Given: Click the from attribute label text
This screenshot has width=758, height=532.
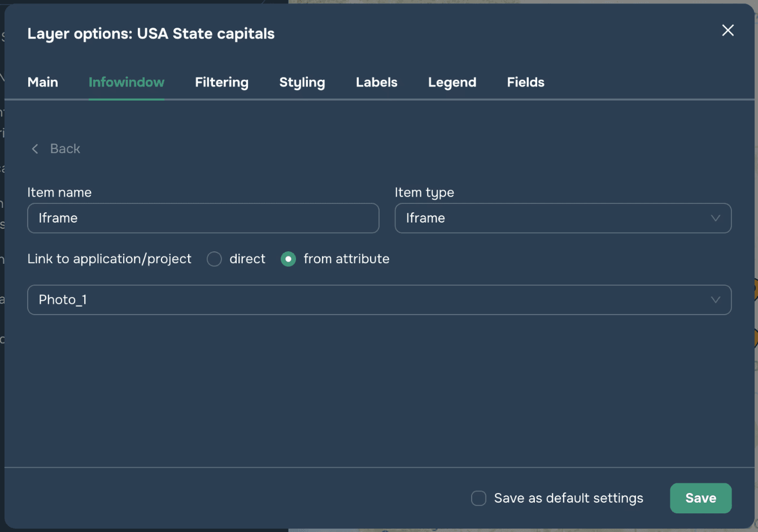Looking at the screenshot, I should click(x=346, y=259).
